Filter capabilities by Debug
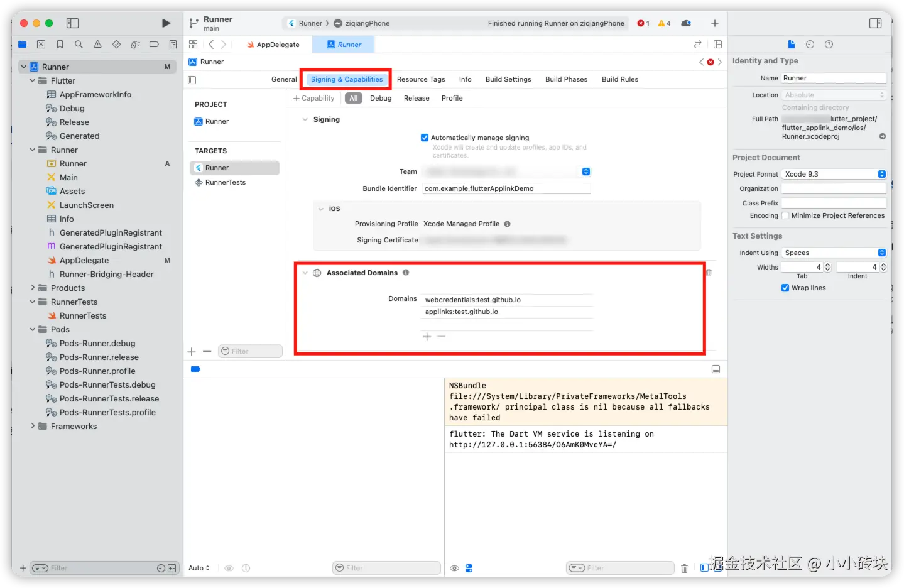 pos(381,98)
